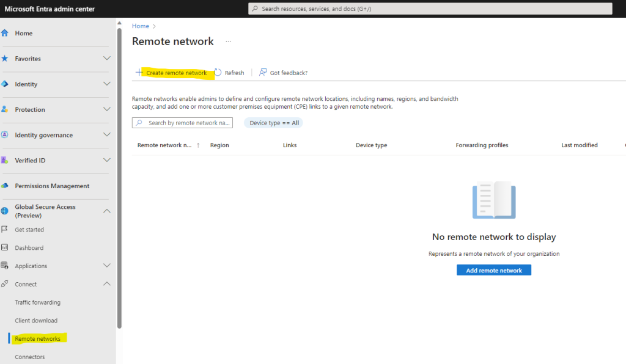The image size is (626, 364).
Task: Expand the Verified ID chevron
Action: point(106,160)
